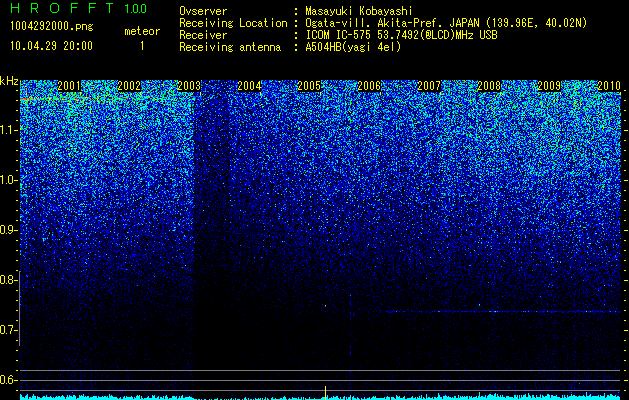This screenshot has width=629, height=400.
Task: Click the Receiving Location field label
Action: [233, 23]
